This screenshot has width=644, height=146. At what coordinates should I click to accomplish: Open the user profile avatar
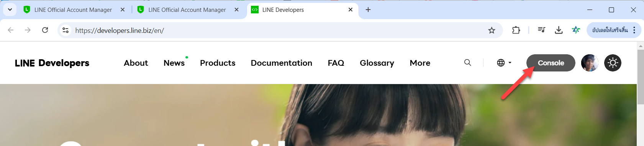(590, 63)
